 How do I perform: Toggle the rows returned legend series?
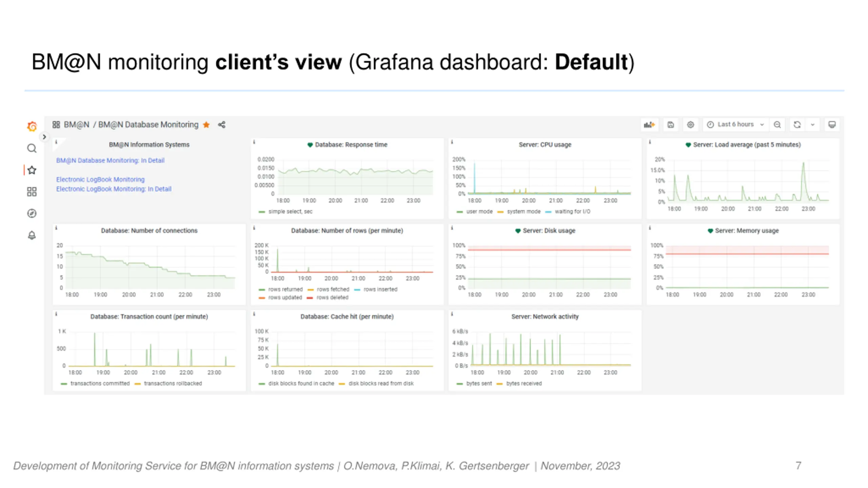pos(285,289)
